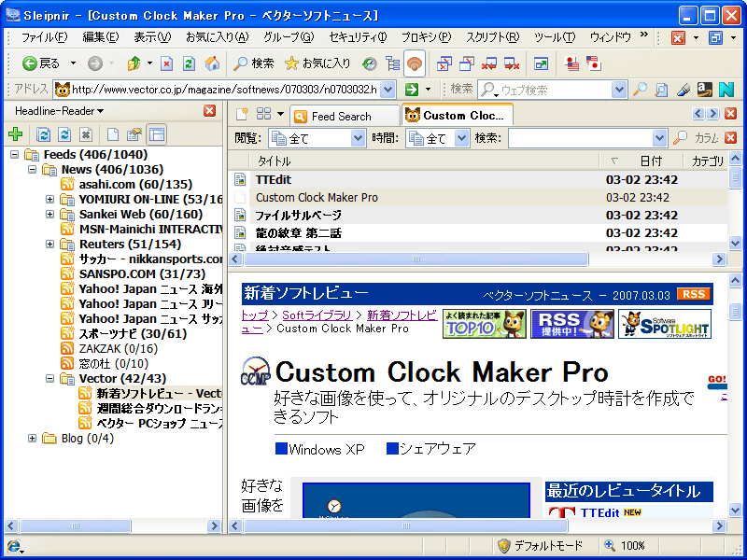
Task: Click the close-tabs-to-right icon
Action: (x=512, y=63)
